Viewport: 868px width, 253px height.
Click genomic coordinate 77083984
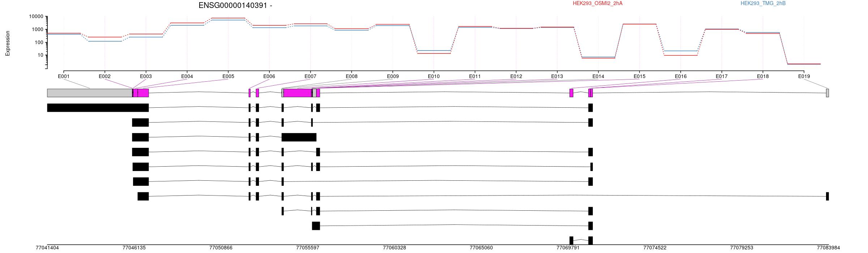pyautogui.click(x=829, y=248)
